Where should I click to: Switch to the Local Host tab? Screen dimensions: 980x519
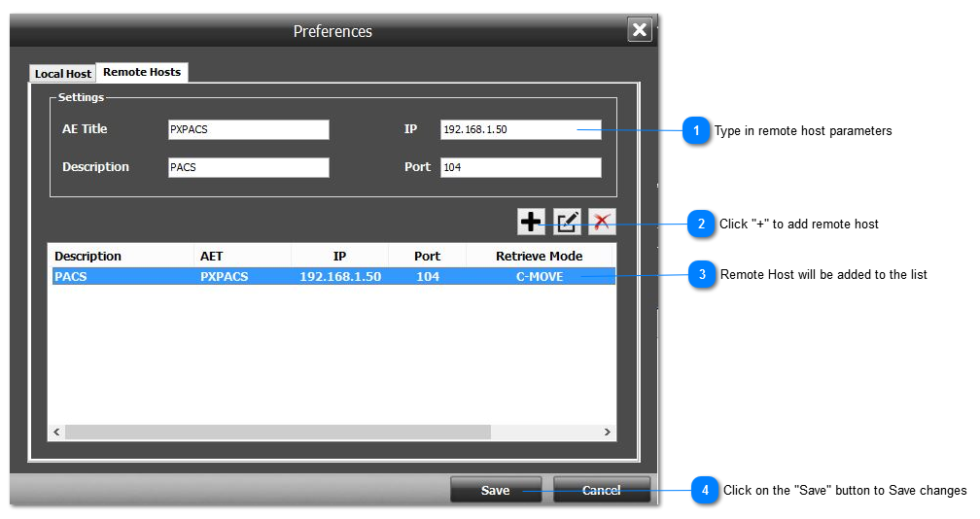(63, 74)
